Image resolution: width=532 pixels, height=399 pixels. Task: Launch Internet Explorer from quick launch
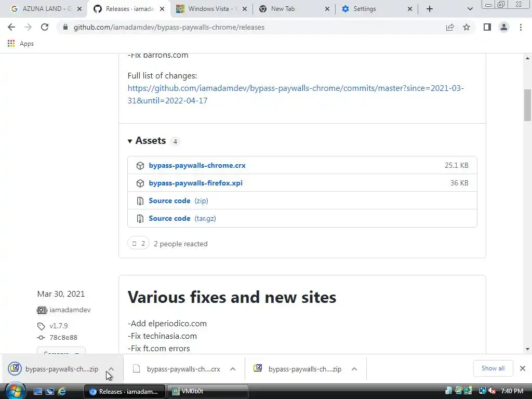point(62,392)
